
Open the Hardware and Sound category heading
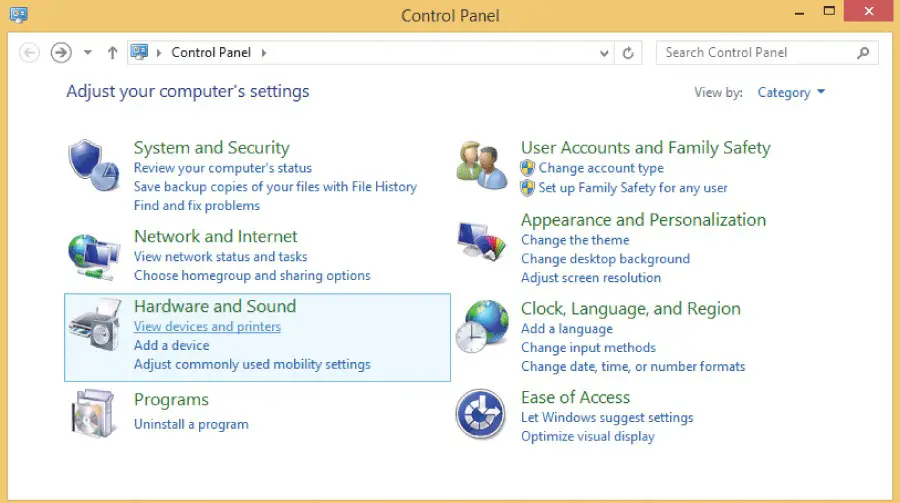pos(215,306)
